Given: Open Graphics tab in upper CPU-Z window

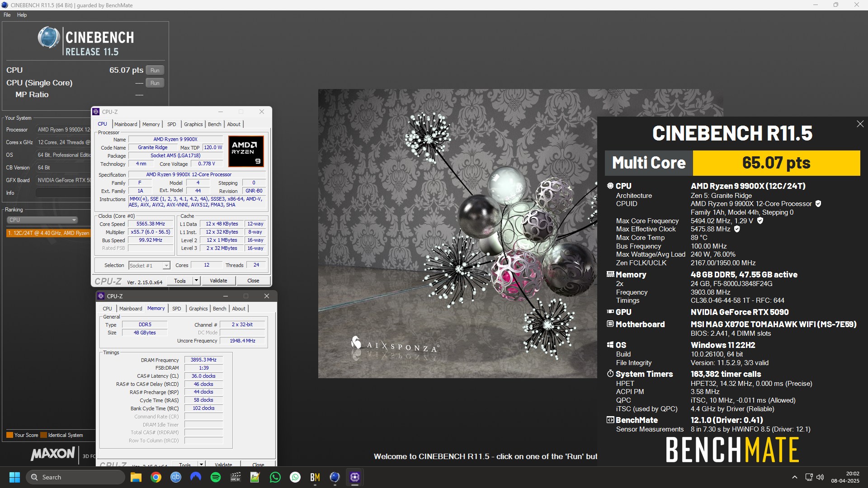Looking at the screenshot, I should 193,124.
